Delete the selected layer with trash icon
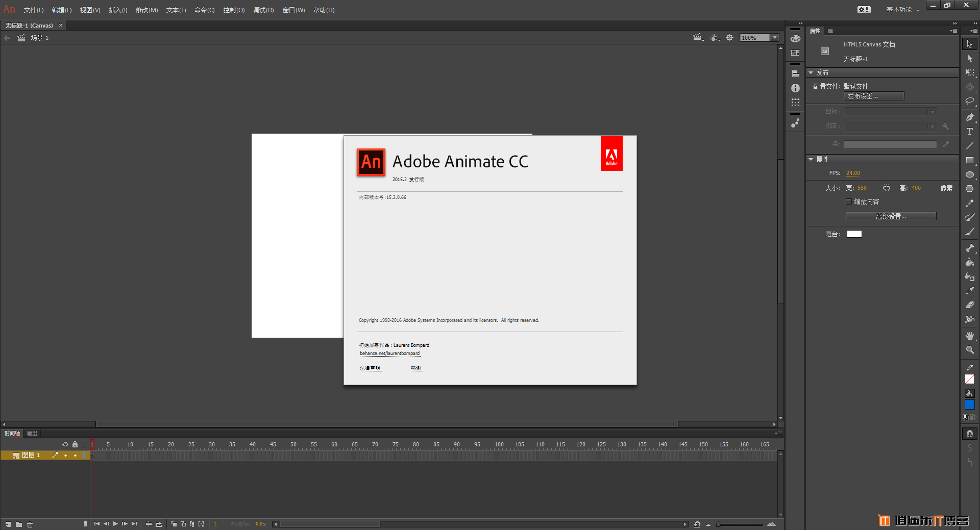The height and width of the screenshot is (530, 980). coord(30,524)
